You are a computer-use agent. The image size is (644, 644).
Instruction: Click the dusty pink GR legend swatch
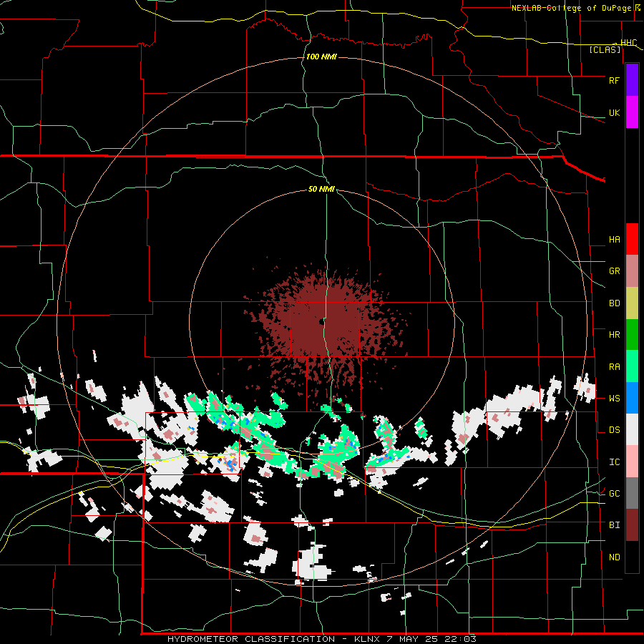click(x=632, y=271)
